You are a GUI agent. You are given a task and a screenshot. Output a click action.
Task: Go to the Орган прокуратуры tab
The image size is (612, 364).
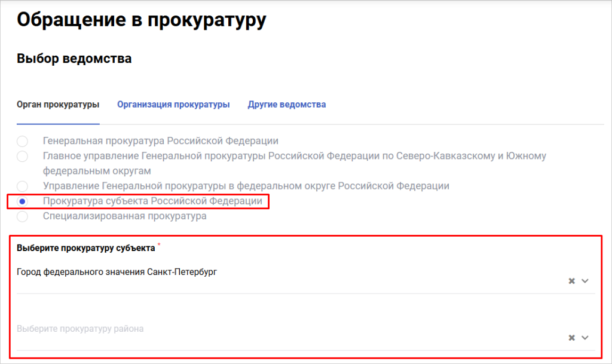pos(58,105)
